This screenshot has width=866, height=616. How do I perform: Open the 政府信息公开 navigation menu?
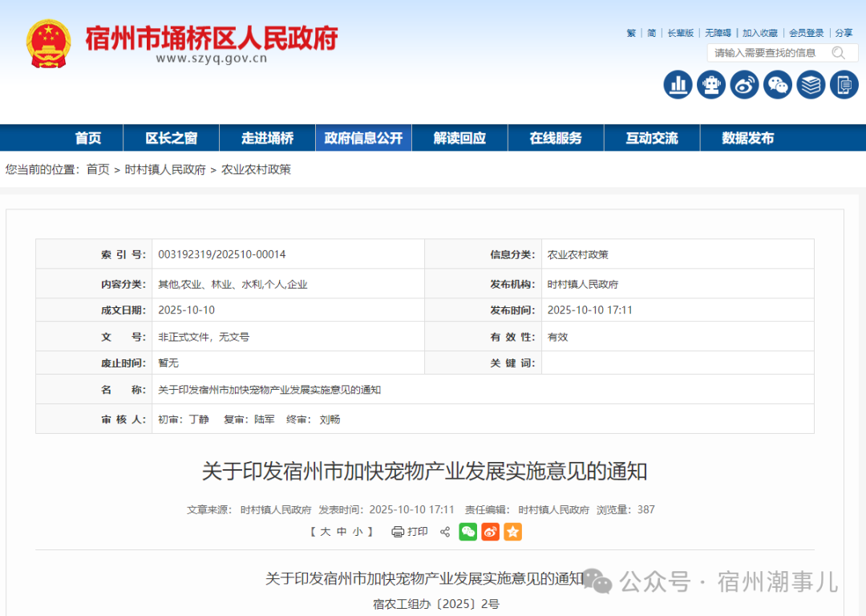(x=363, y=137)
